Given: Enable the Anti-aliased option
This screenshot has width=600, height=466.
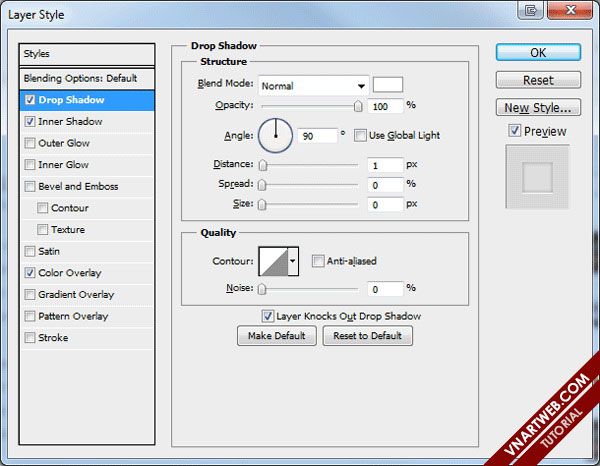Looking at the screenshot, I should click(x=317, y=262).
